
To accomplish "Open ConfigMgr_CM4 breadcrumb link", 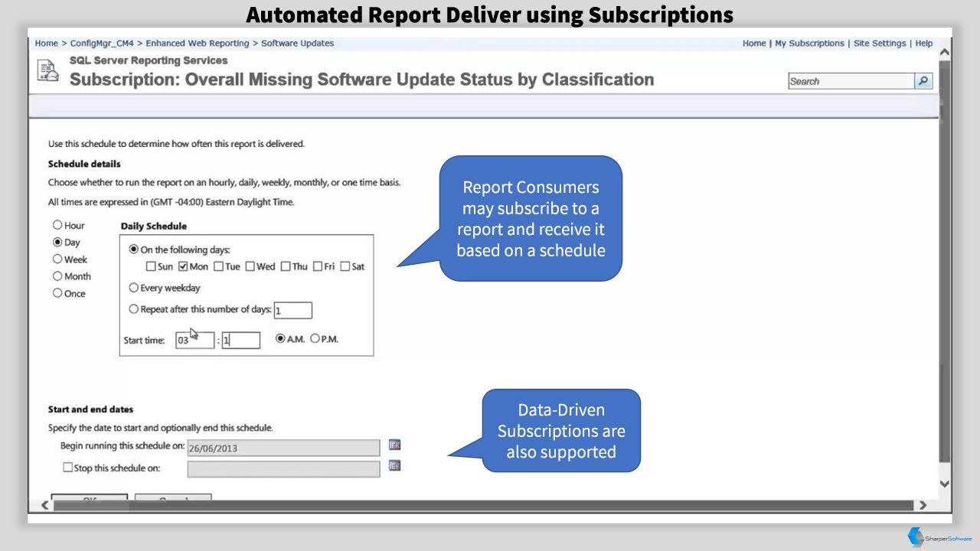I will (x=102, y=44).
